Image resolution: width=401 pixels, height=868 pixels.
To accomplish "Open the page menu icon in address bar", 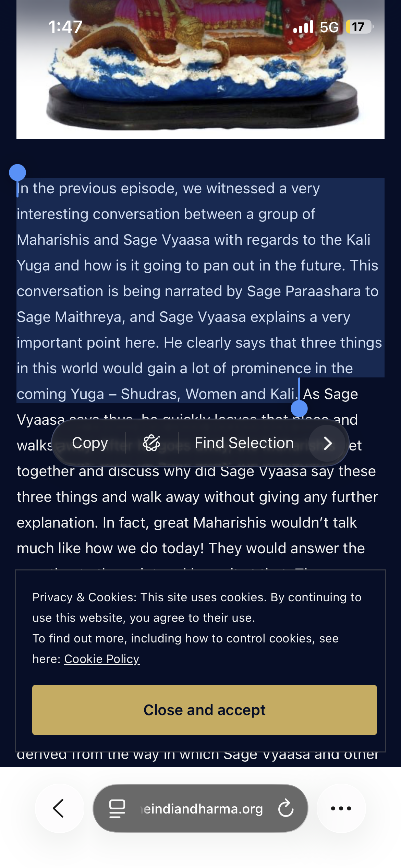I will (x=117, y=808).
